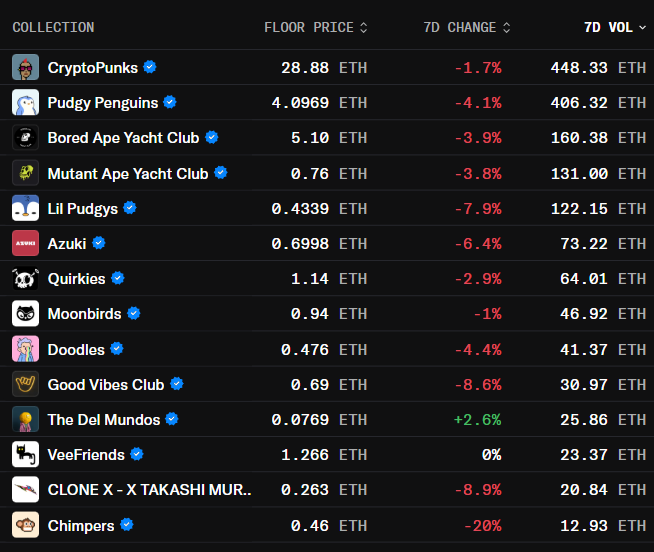Open the Moonbirds collection link
The height and width of the screenshot is (552, 654).
coord(84,314)
